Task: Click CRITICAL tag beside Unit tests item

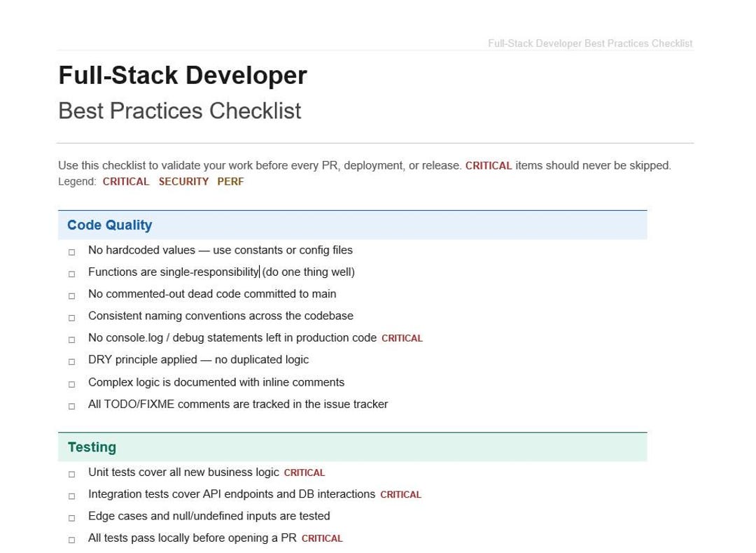Action: click(x=304, y=473)
